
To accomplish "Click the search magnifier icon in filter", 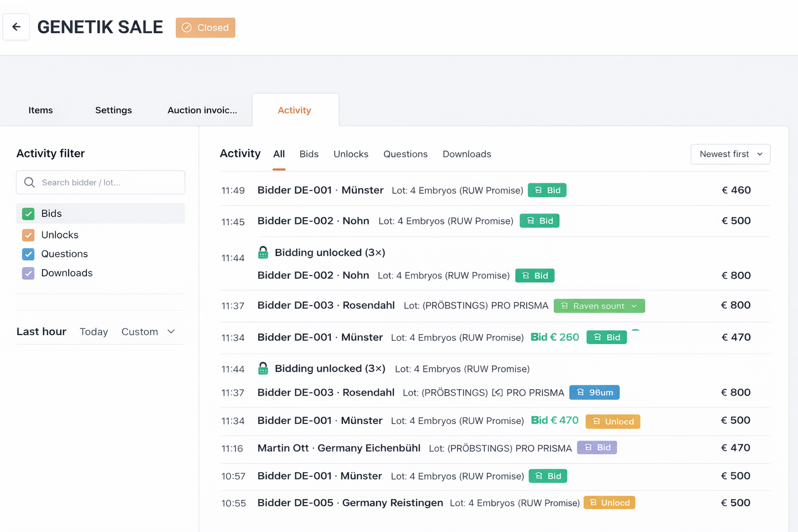I will pyautogui.click(x=30, y=182).
